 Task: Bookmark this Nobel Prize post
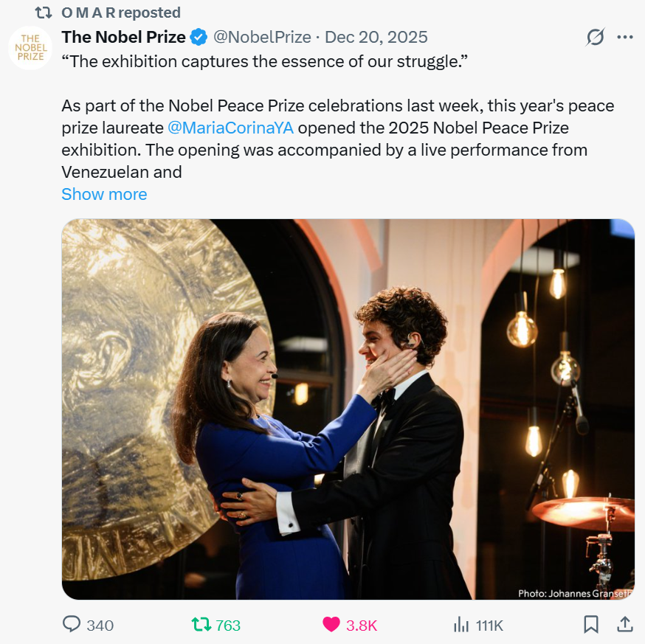591,625
